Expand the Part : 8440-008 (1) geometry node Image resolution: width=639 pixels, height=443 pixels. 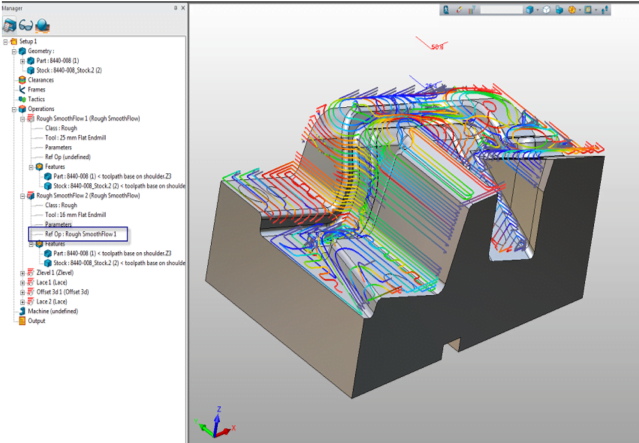point(23,61)
